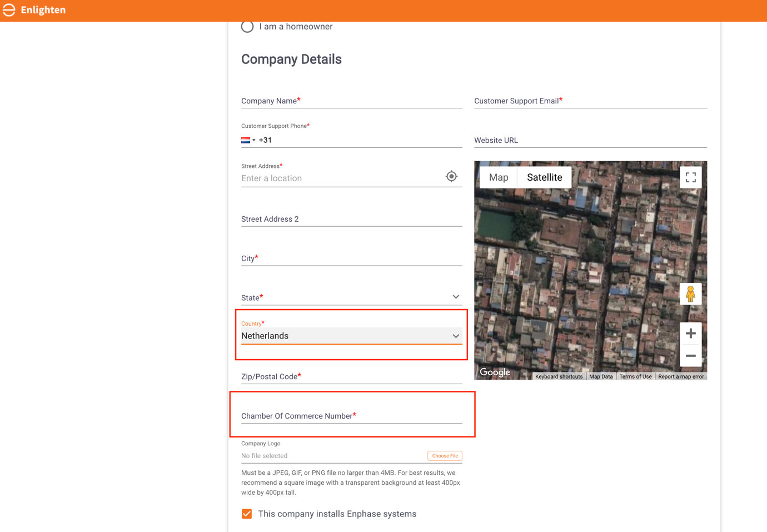This screenshot has width=767, height=532.
Task: Switch the map to Map view
Action: (x=499, y=177)
